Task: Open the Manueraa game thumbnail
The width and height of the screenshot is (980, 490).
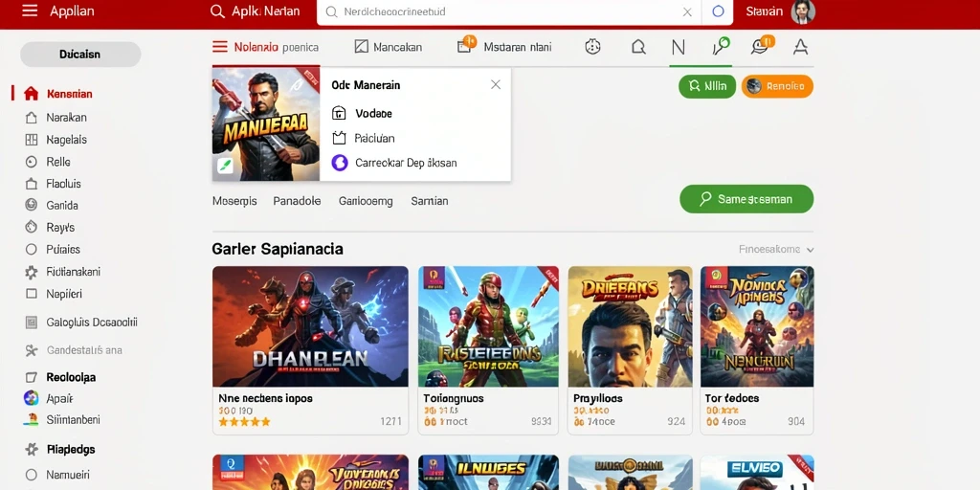Action: [x=266, y=123]
